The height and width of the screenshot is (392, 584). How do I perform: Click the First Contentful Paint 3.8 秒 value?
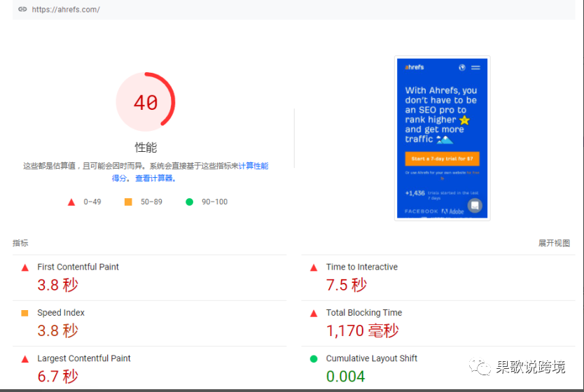[57, 285]
